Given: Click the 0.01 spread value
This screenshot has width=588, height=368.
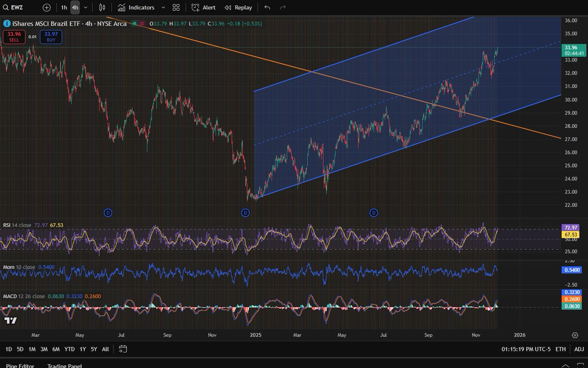Looking at the screenshot, I should pyautogui.click(x=32, y=37).
